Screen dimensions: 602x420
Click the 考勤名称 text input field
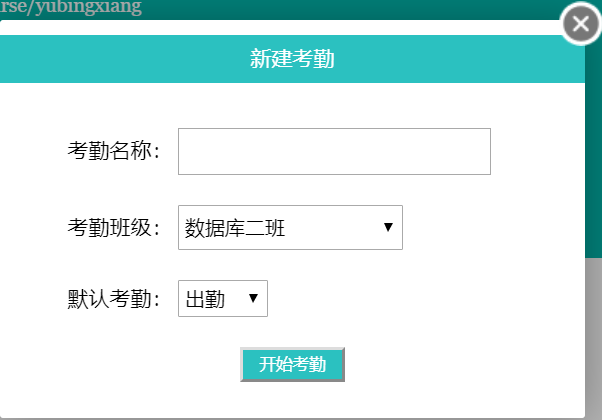click(334, 151)
